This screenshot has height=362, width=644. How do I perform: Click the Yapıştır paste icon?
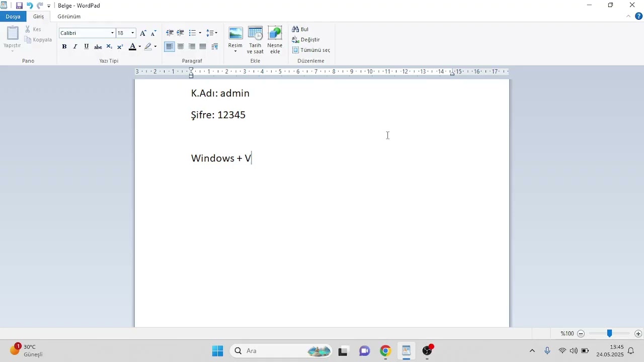[12, 33]
